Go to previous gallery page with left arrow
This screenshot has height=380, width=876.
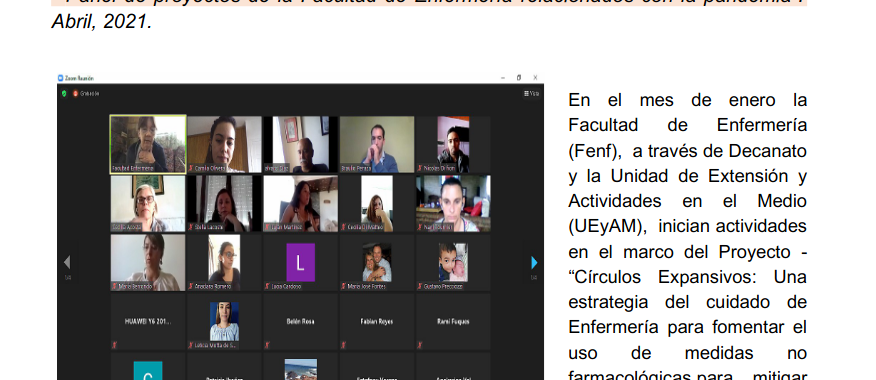click(x=67, y=262)
